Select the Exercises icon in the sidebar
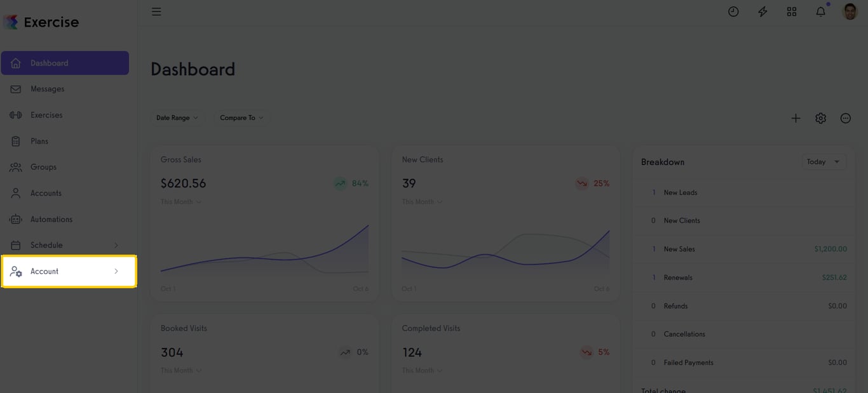 [x=15, y=114]
